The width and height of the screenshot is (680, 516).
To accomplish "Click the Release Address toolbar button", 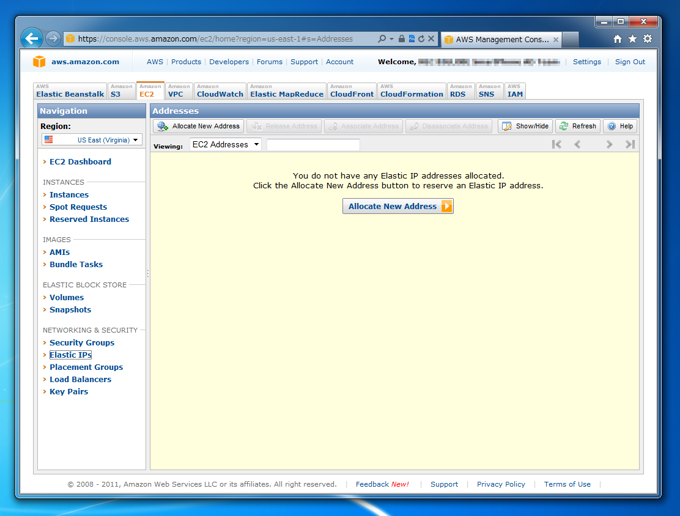I will [284, 126].
